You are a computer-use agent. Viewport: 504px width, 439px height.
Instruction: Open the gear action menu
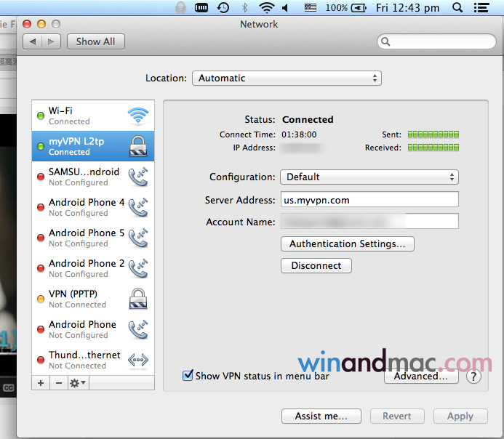point(78,383)
